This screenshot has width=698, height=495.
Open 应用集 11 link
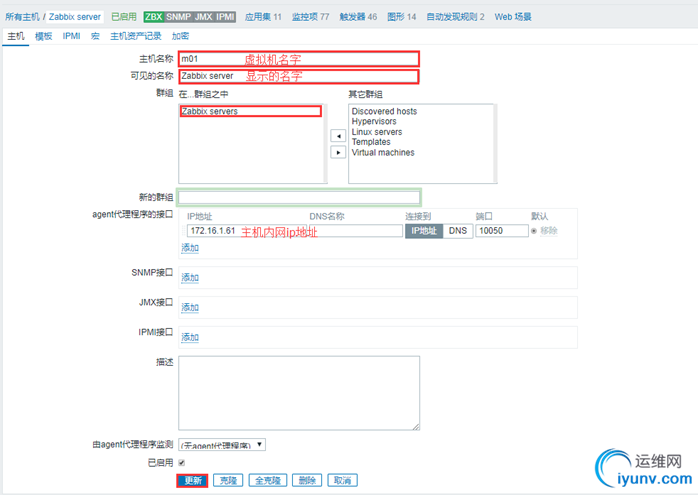(x=263, y=17)
